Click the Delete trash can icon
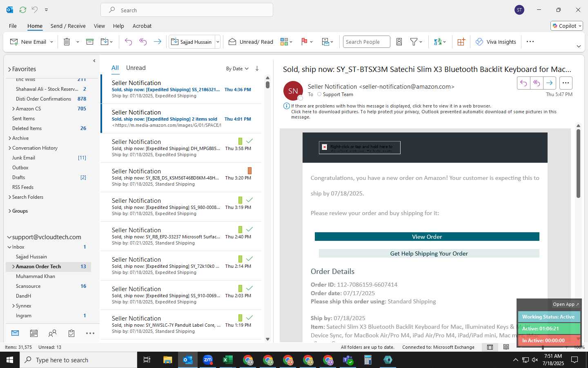The image size is (588, 368). tap(67, 42)
